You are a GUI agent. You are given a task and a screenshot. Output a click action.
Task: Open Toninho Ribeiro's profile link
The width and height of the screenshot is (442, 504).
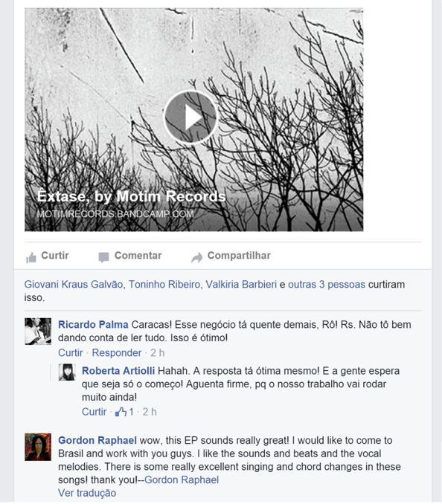pos(164,285)
